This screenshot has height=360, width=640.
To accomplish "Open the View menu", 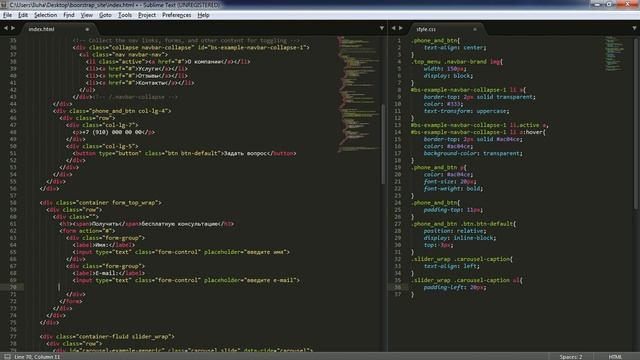I will coord(87,15).
